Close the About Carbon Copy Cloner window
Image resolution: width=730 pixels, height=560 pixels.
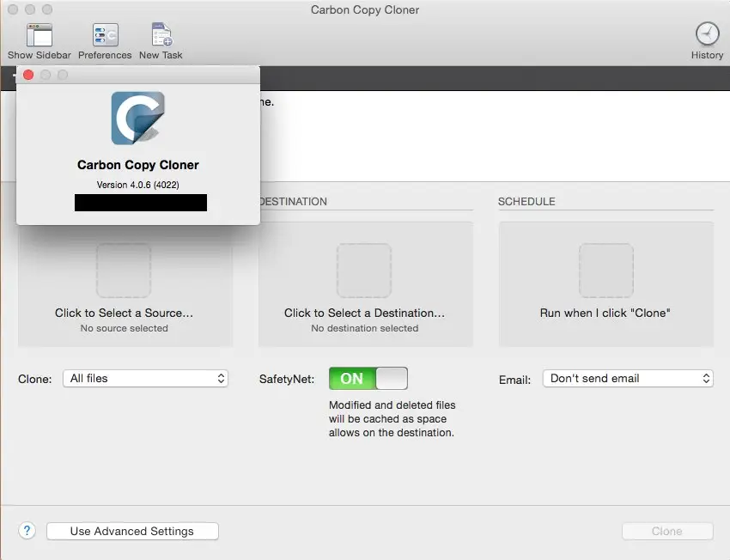click(x=28, y=75)
